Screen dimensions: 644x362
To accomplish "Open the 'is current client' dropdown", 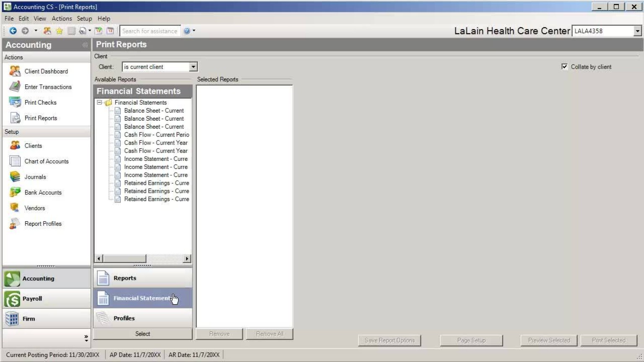I will coord(193,67).
